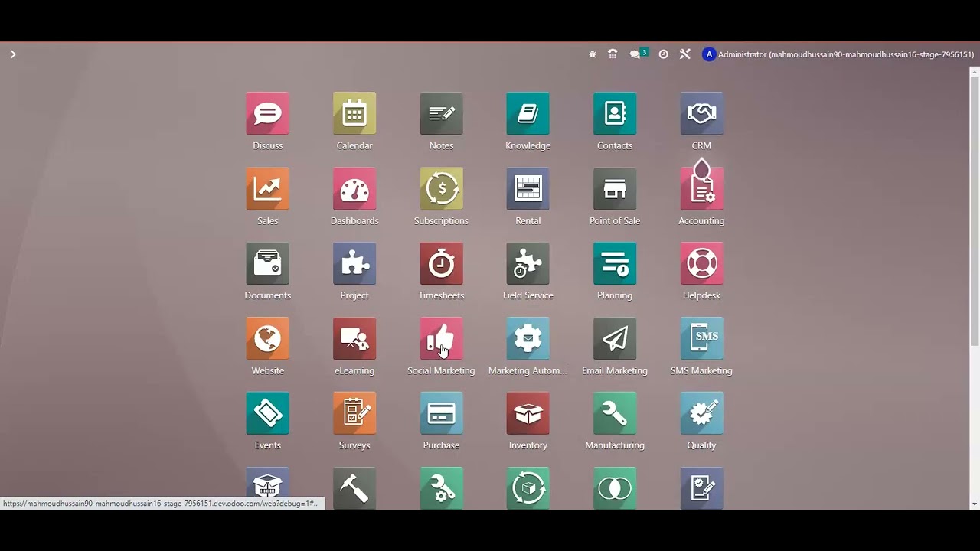Open the Planning app

(615, 263)
